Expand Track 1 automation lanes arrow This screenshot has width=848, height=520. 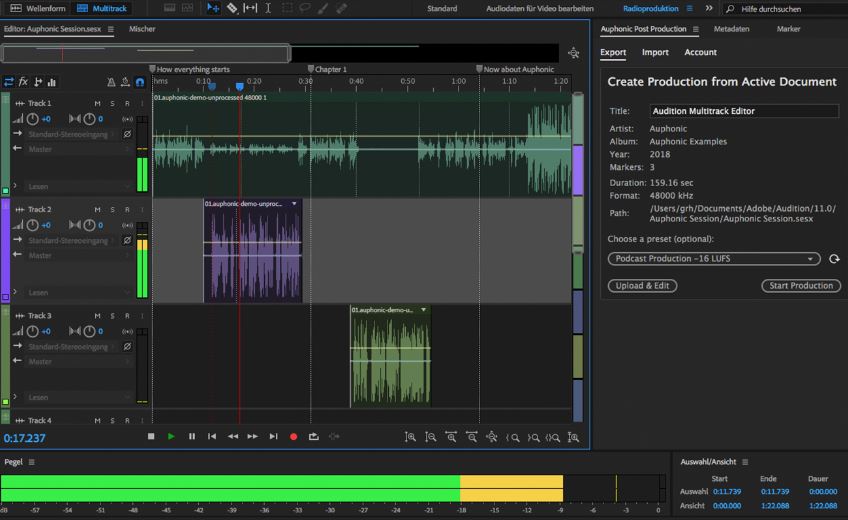[15, 186]
